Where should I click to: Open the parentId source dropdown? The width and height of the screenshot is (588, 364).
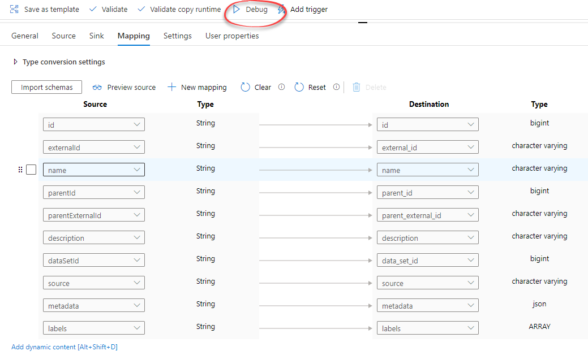tap(94, 193)
